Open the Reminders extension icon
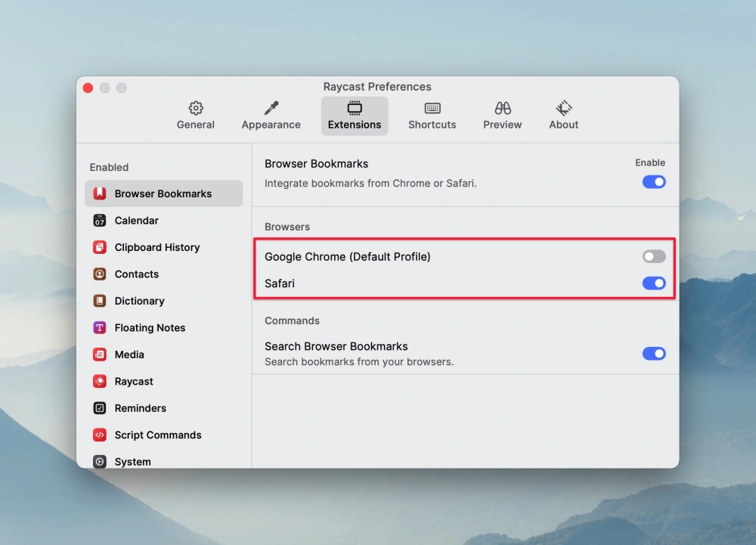 [99, 408]
